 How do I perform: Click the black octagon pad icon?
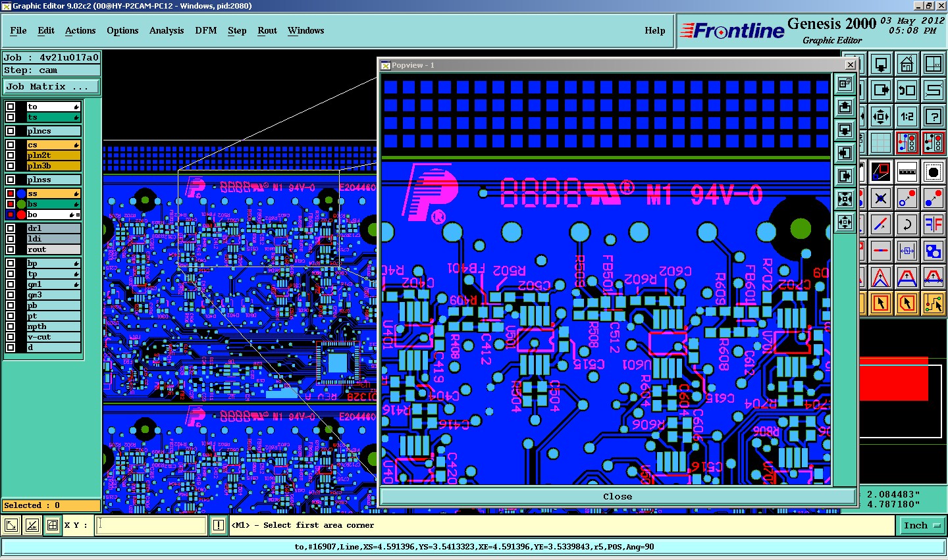tap(934, 172)
